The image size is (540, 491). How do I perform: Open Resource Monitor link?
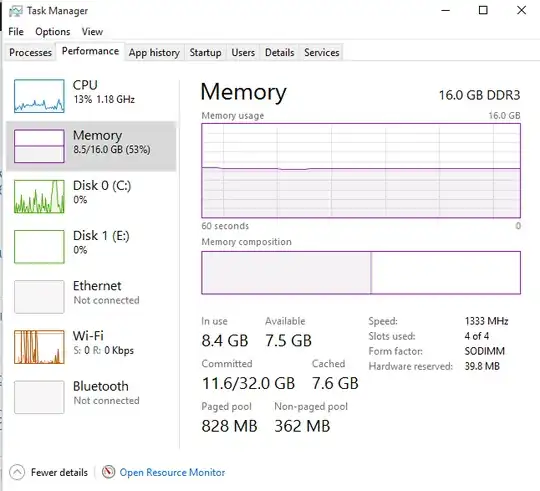172,472
